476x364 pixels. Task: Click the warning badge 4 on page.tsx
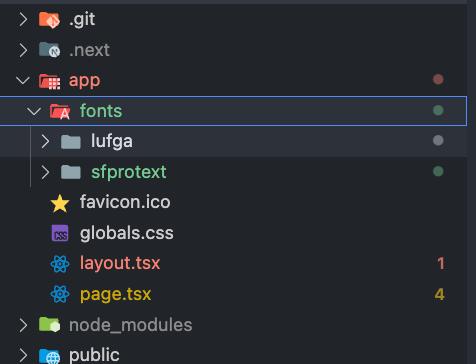pos(440,294)
